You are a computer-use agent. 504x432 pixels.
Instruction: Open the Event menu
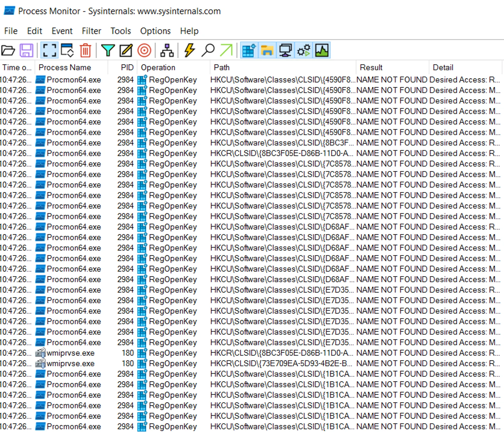click(x=62, y=31)
